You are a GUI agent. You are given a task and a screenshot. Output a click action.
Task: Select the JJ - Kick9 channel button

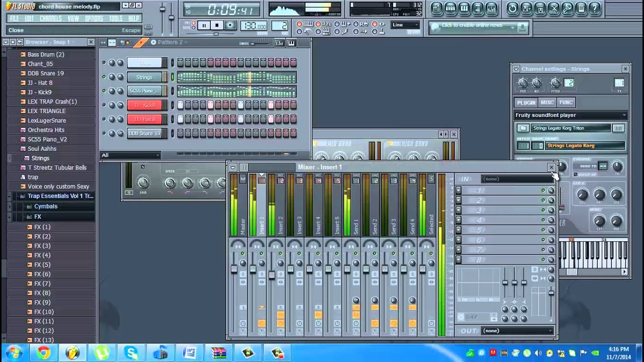(x=144, y=105)
